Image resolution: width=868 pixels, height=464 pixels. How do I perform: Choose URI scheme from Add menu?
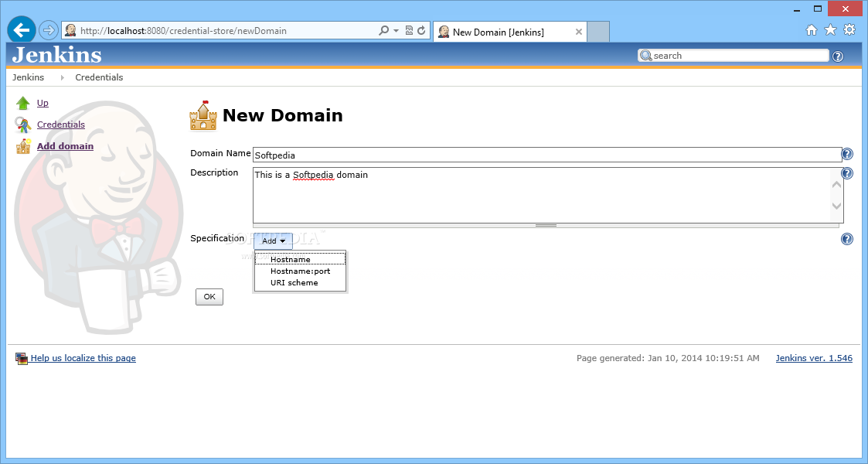[300, 283]
